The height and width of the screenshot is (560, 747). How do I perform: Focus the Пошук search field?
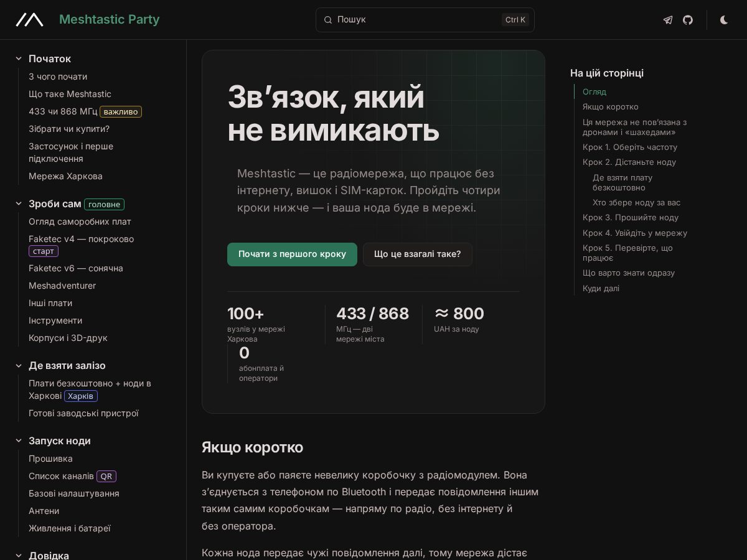pos(425,20)
